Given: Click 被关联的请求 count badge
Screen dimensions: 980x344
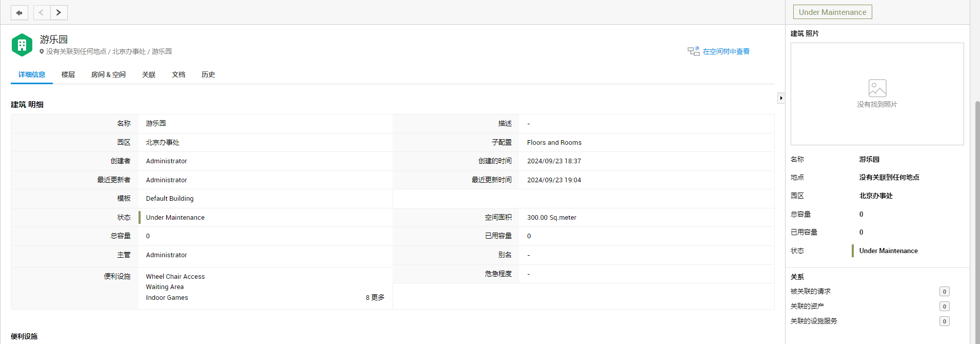Looking at the screenshot, I should [x=944, y=292].
